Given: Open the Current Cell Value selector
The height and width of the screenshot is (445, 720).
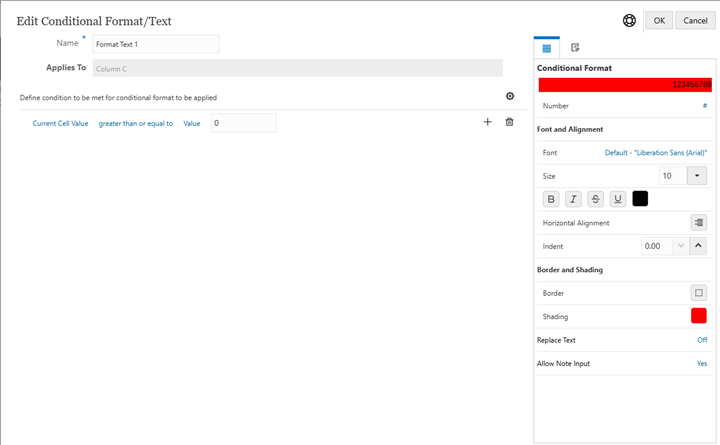Looking at the screenshot, I should [x=60, y=123].
